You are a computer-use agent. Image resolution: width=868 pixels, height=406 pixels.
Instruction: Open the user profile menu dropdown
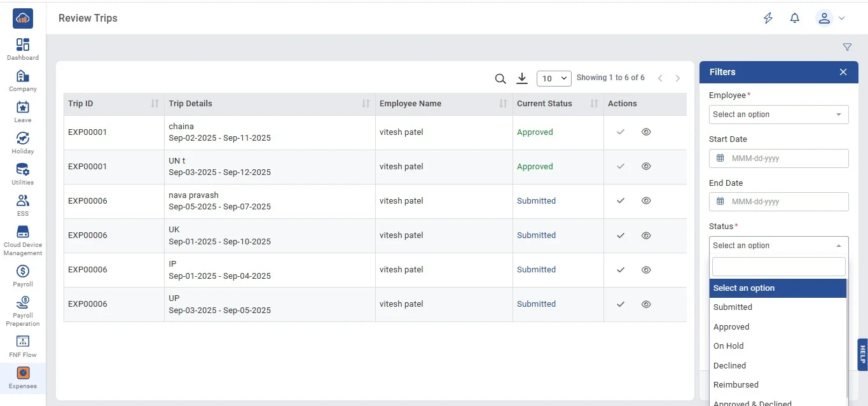click(830, 18)
